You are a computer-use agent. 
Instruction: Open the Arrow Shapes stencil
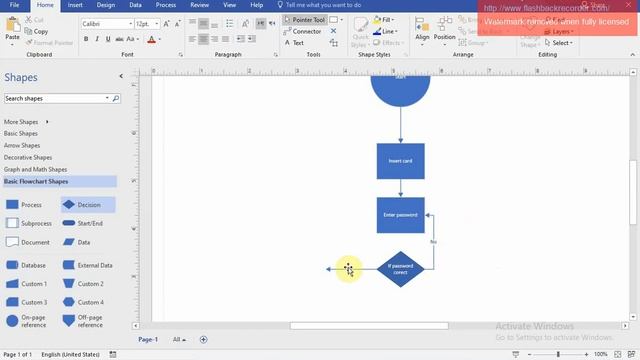(22, 145)
